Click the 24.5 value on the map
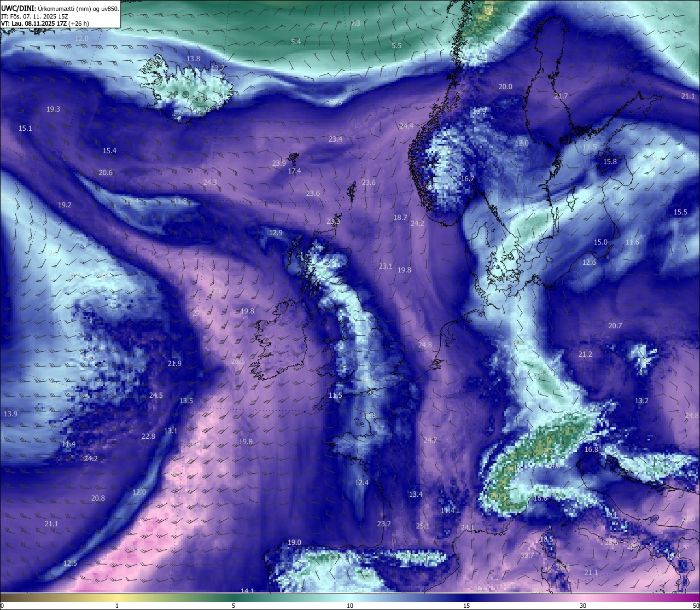 (x=156, y=396)
